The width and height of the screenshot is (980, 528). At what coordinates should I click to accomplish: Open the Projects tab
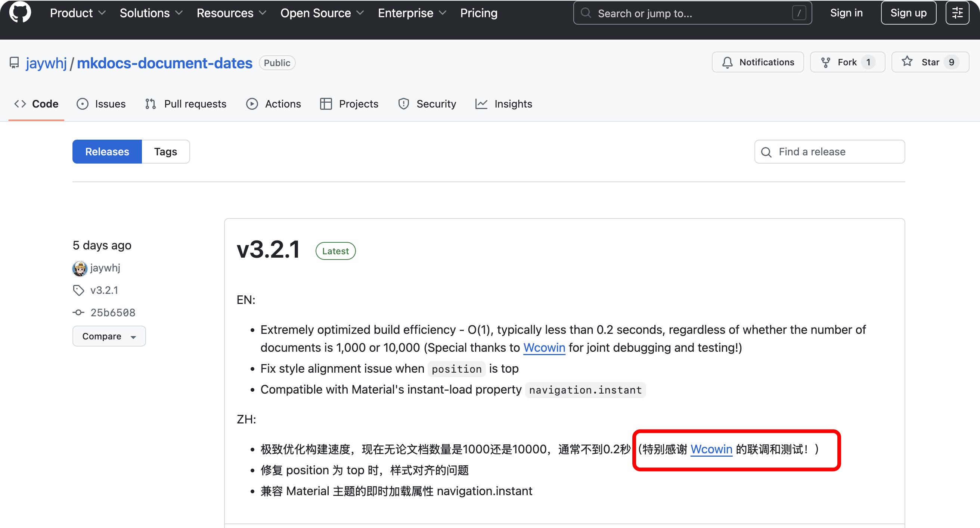pos(349,104)
